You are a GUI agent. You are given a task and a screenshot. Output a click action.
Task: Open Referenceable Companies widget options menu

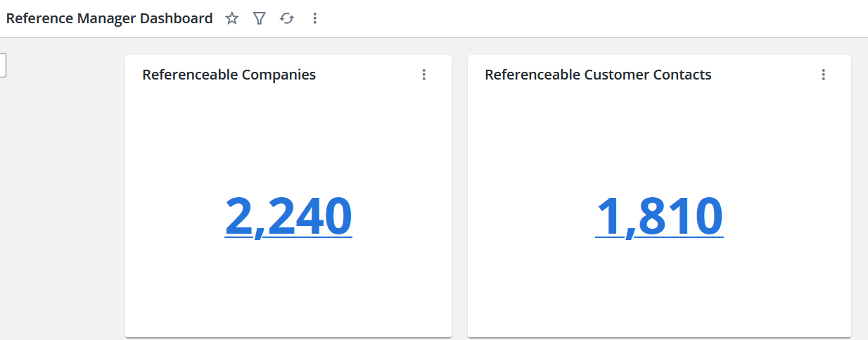point(424,75)
